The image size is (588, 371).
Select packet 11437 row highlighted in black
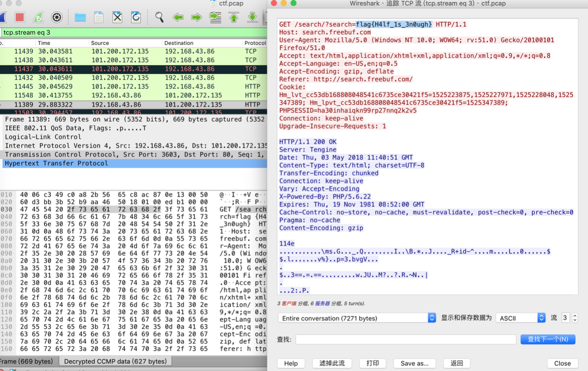click(133, 69)
